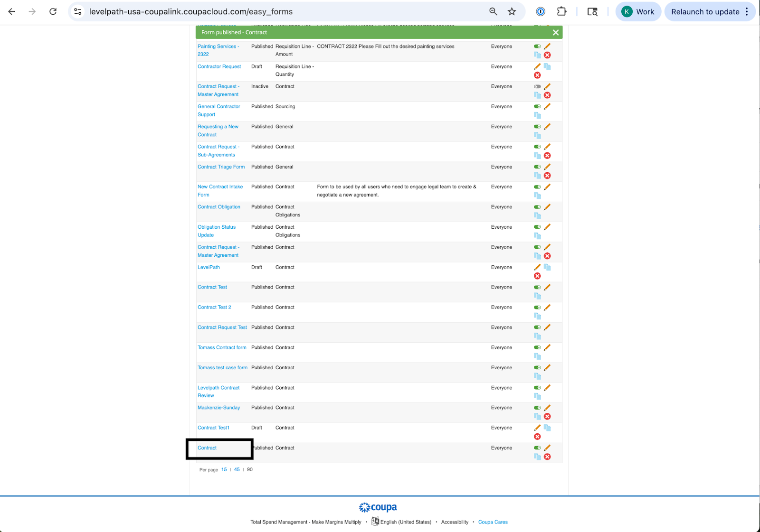
Task: Toggle off the Contract Test 2 form
Action: [537, 308]
